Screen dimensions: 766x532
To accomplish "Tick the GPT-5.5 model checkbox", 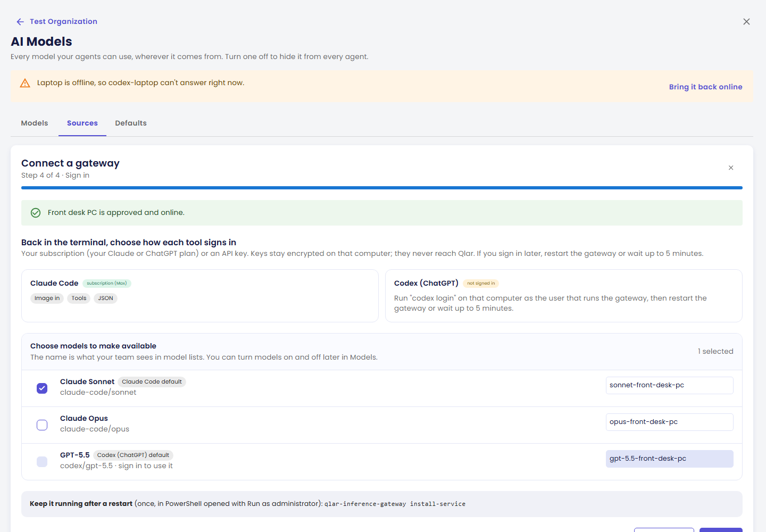I will pyautogui.click(x=42, y=462).
